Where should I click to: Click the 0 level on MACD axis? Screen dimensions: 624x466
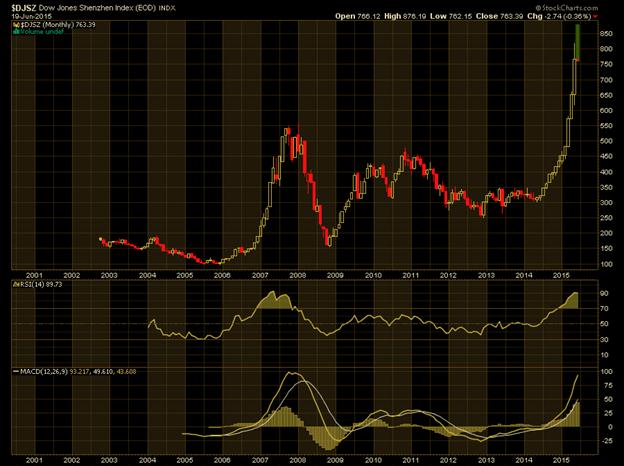[610, 427]
